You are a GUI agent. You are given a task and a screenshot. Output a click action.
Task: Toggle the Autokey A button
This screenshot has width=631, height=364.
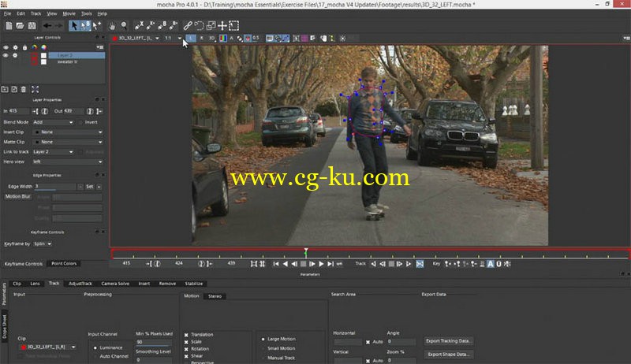[491, 264]
